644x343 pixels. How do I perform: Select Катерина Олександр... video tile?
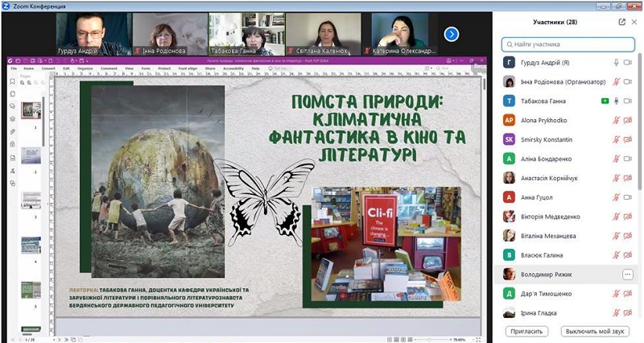pyautogui.click(x=399, y=34)
